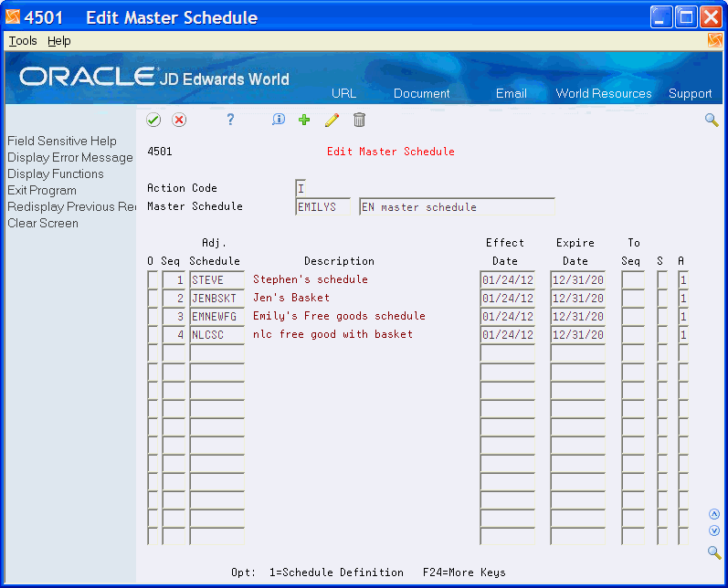Click the Effect Date for STEVE row

(x=508, y=279)
